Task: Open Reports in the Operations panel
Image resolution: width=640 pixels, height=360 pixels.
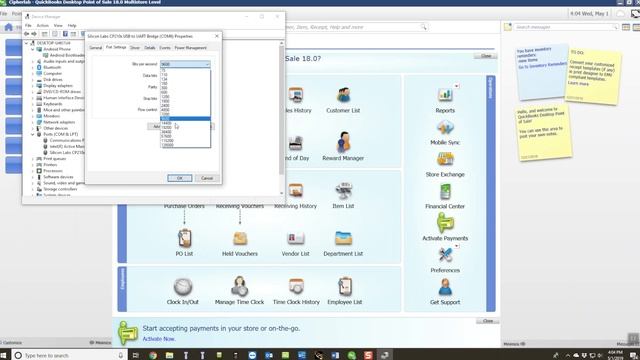Action: point(445,95)
